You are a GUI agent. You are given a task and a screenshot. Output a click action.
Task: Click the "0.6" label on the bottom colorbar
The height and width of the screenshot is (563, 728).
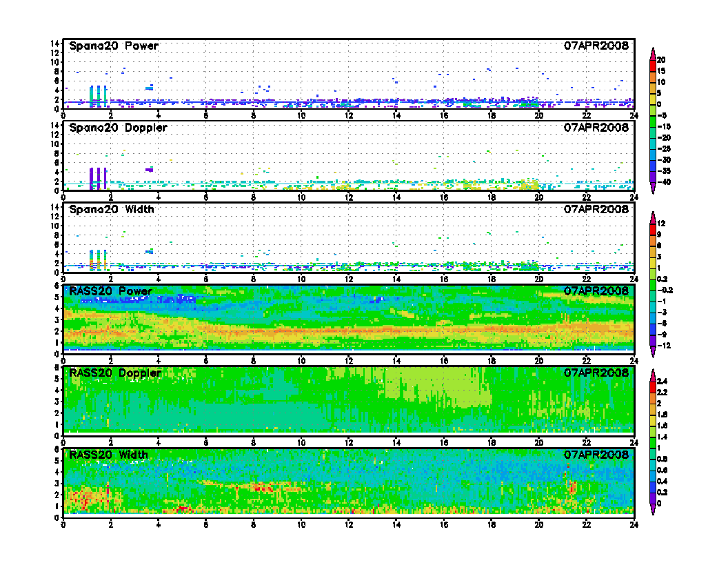pyautogui.click(x=662, y=470)
